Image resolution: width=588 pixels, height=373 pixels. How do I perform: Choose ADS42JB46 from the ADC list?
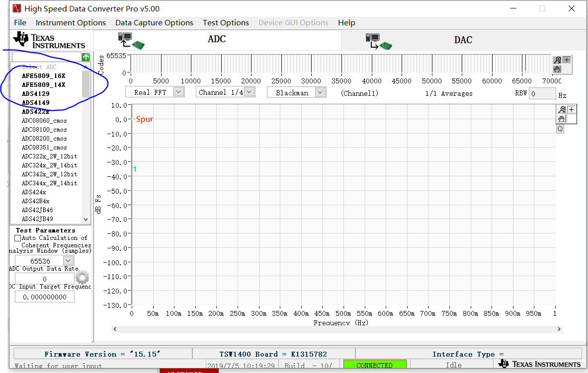37,210
